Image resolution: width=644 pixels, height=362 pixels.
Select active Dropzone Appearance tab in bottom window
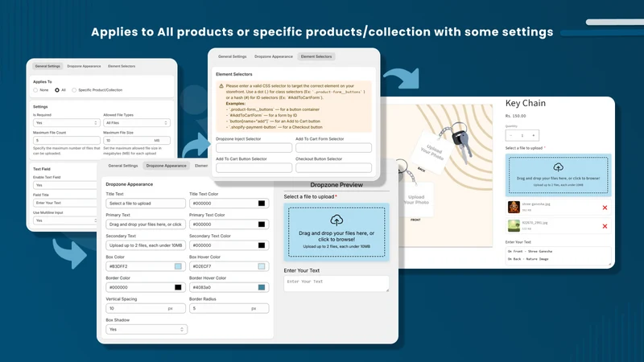167,166
